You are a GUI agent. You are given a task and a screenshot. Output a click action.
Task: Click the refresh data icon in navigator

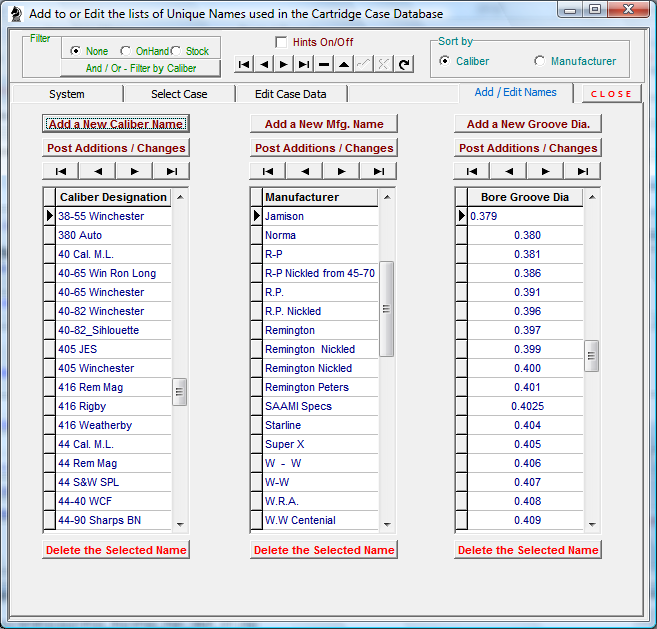tap(404, 64)
